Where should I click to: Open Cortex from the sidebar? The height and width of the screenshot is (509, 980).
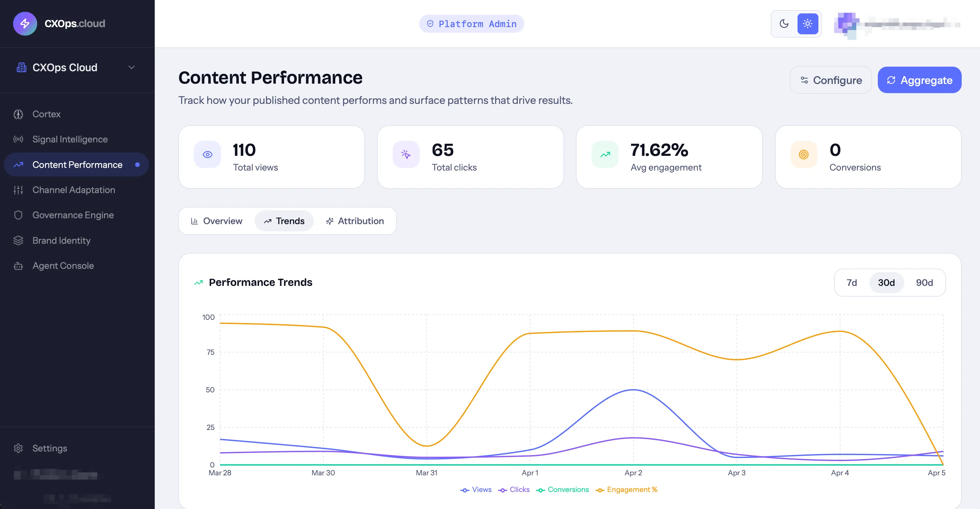76,114
